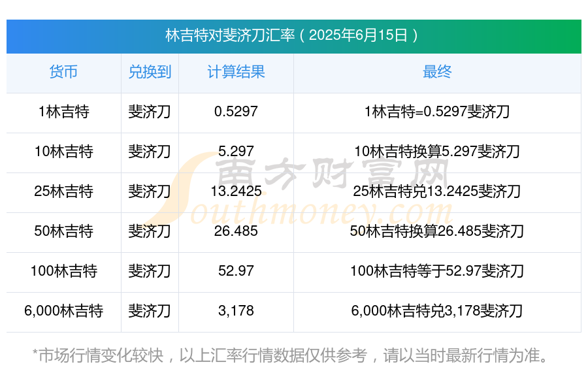Select the 1林吉特 cell
588x392 pixels.
[x=64, y=112]
